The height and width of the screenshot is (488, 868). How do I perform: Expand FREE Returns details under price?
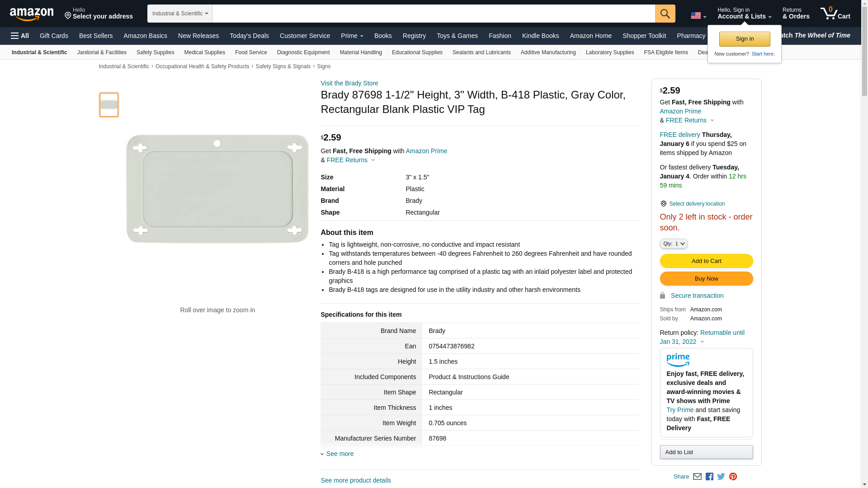(x=351, y=160)
